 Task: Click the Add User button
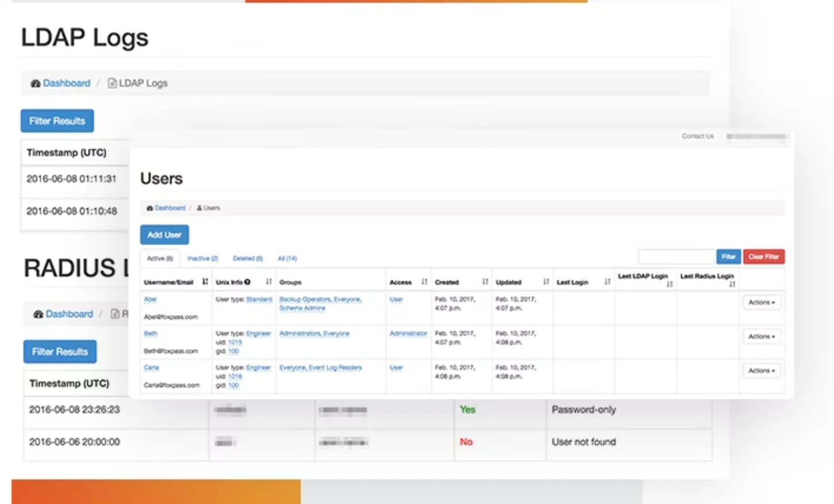[x=164, y=234]
